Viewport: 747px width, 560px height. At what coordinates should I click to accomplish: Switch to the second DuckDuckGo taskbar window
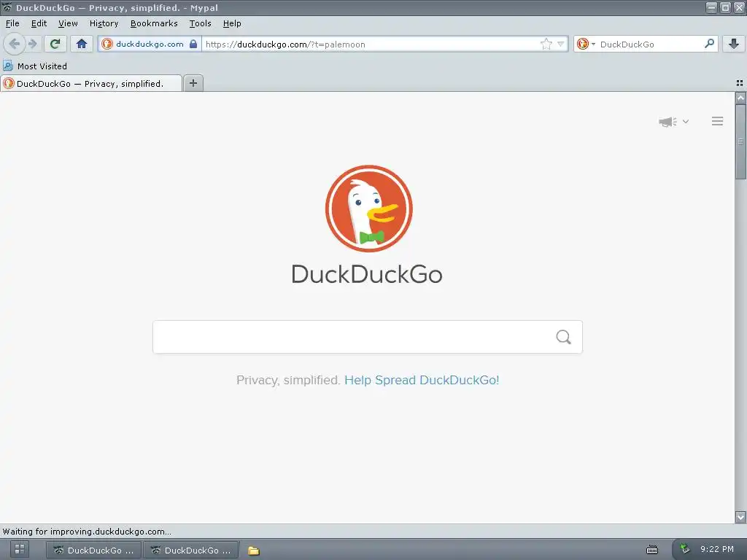click(191, 550)
